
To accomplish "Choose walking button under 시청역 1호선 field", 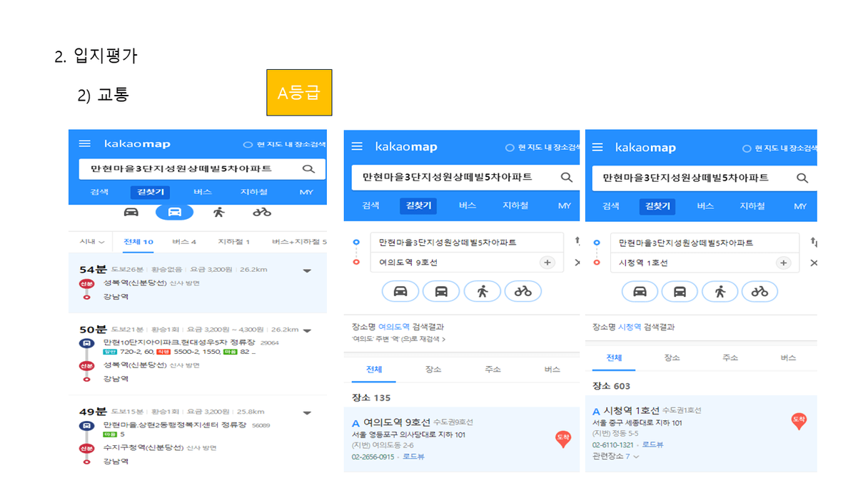I will tap(720, 291).
